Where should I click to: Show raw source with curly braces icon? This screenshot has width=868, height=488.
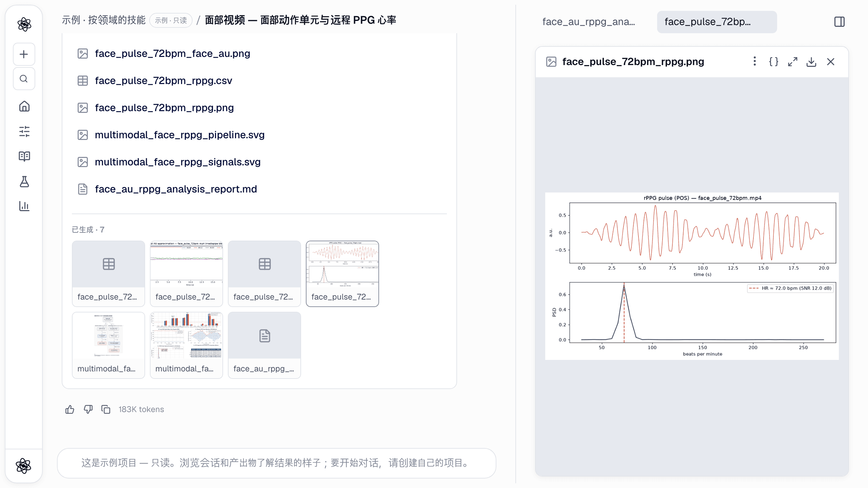click(773, 62)
